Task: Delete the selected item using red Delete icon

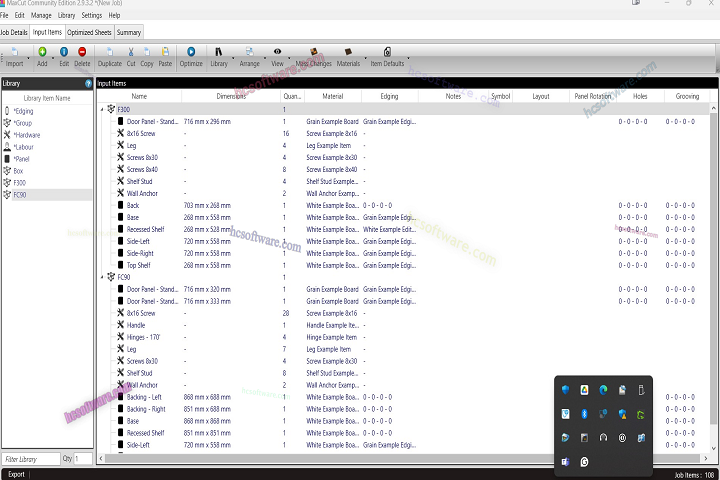Action: (82, 57)
